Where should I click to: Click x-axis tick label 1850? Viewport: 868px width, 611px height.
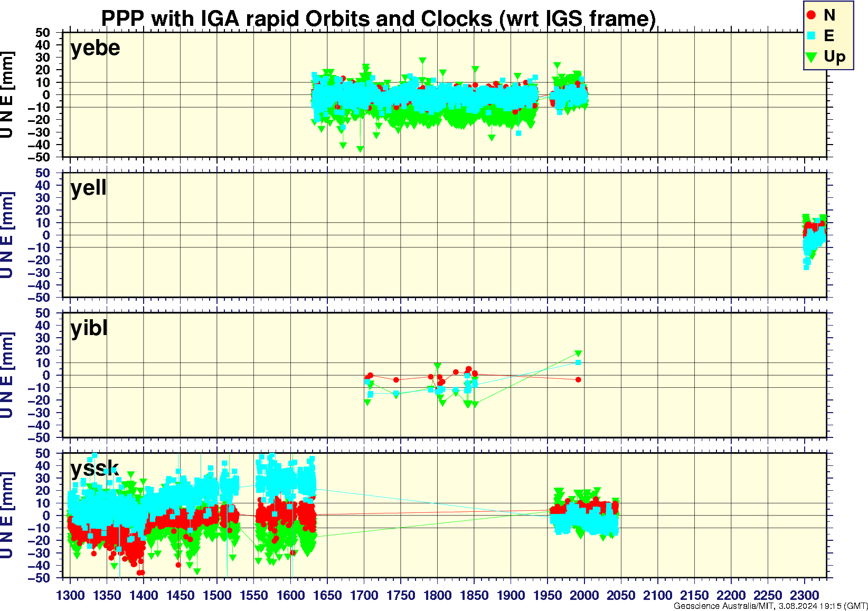coord(474,595)
